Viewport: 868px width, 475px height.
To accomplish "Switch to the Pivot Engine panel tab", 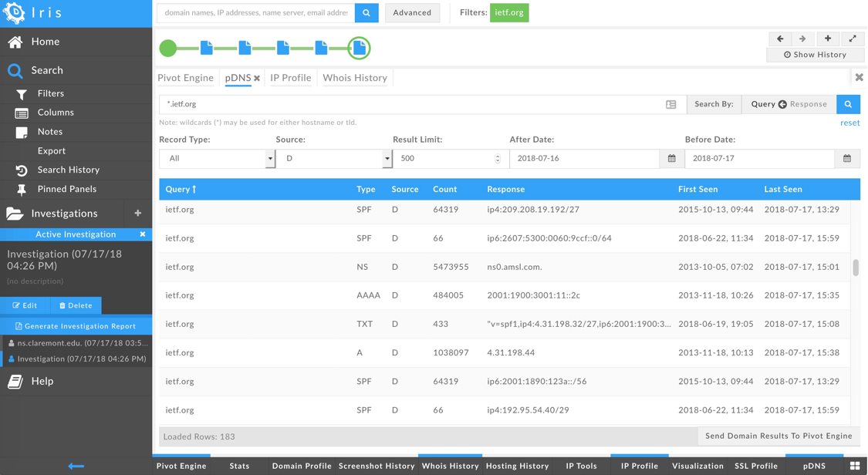I will (185, 78).
